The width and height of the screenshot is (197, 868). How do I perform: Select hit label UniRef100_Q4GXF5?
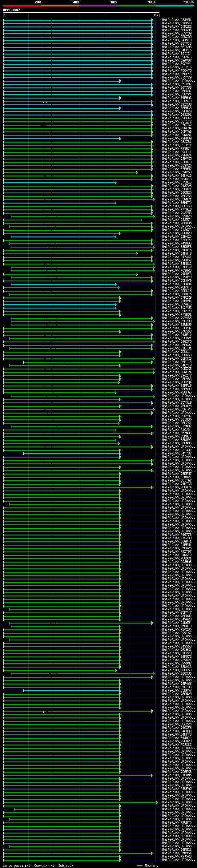(x=177, y=342)
